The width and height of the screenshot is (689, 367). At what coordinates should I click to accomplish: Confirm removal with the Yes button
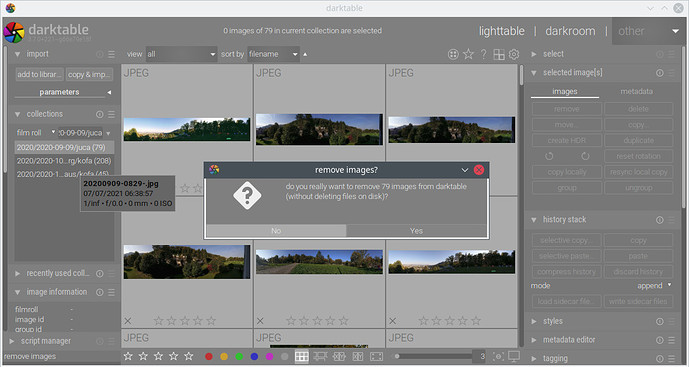(x=417, y=231)
